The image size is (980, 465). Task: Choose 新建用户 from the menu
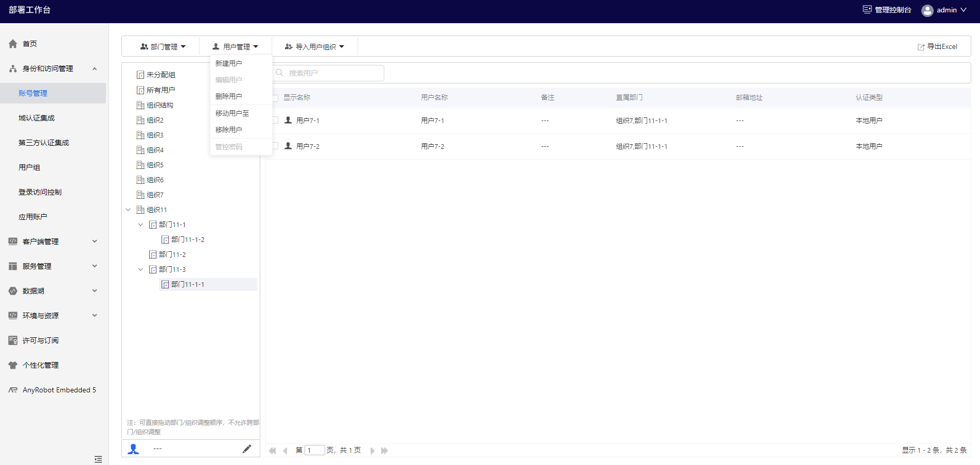(241, 63)
